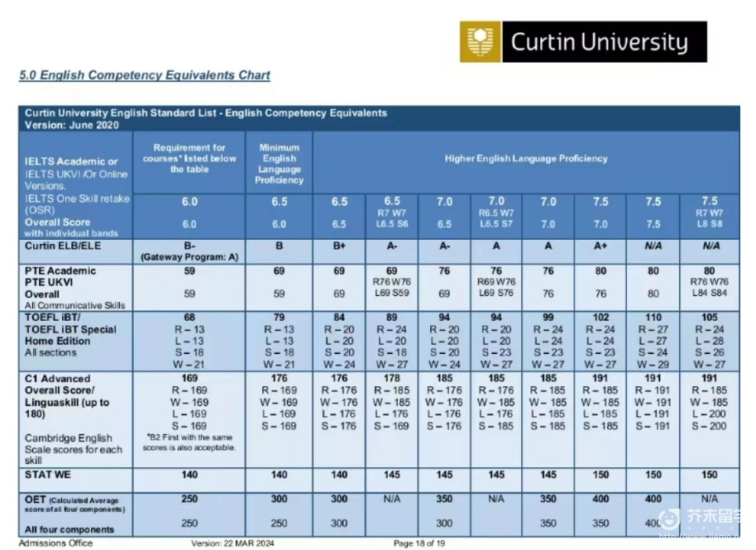This screenshot has width=756, height=550.
Task: Click the TOEFL value 'W – 29'
Action: (653, 365)
